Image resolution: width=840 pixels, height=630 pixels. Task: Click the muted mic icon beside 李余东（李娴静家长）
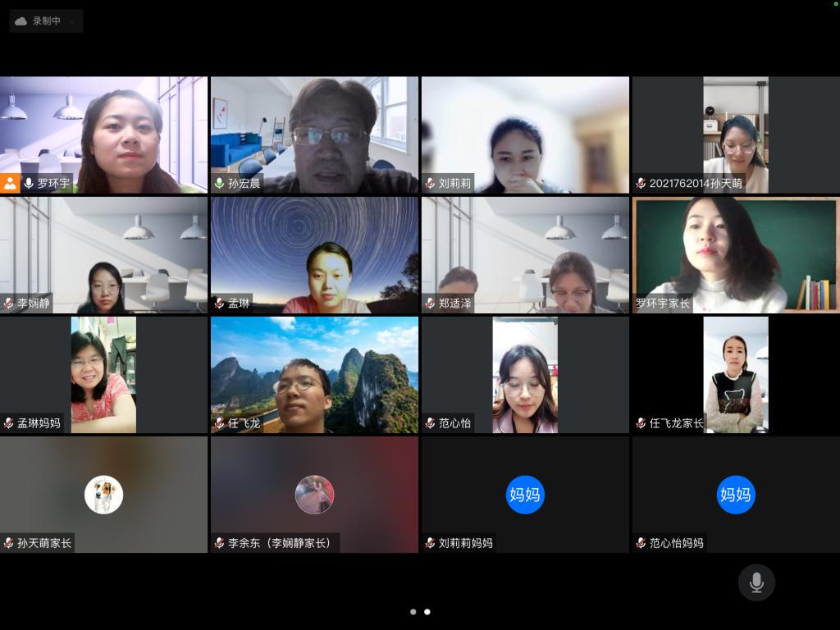[x=219, y=543]
